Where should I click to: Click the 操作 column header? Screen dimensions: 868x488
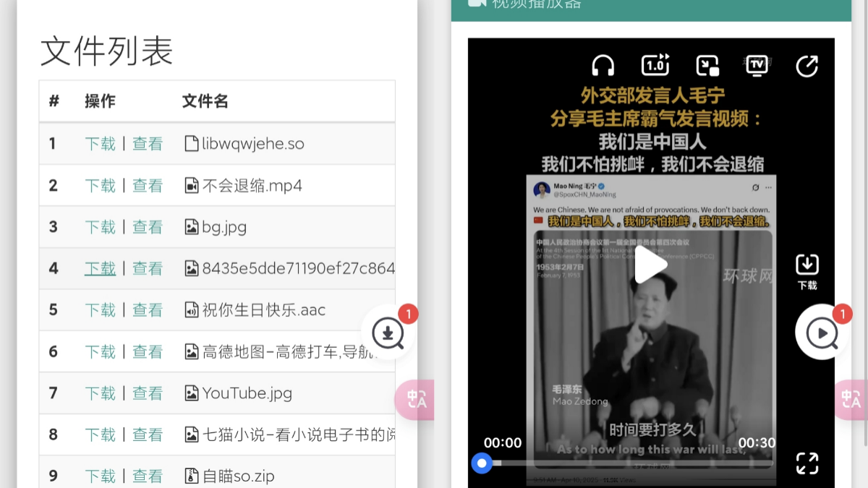(100, 101)
